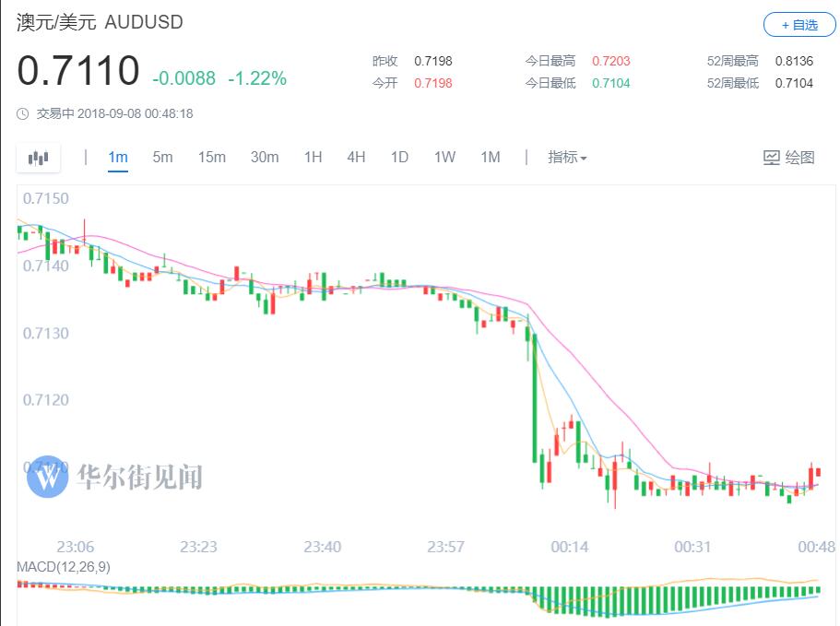Click the MACD(12,26,9) indicator label
840x626 pixels.
[x=64, y=567]
